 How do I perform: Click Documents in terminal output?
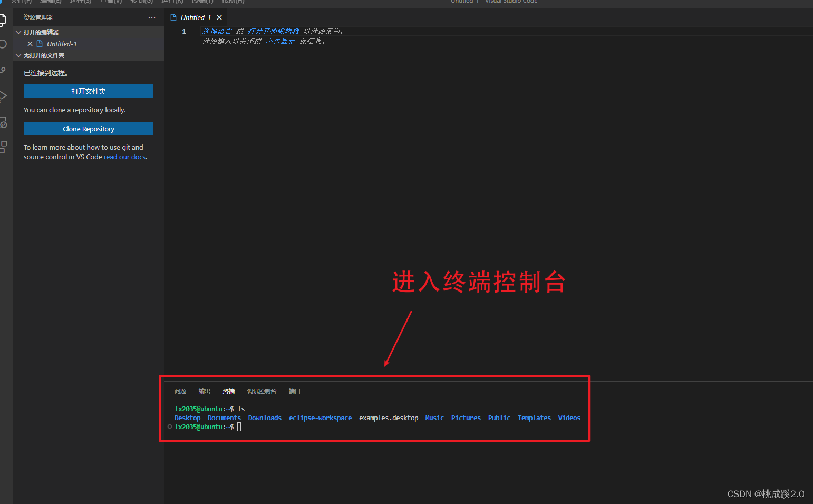[x=224, y=418]
